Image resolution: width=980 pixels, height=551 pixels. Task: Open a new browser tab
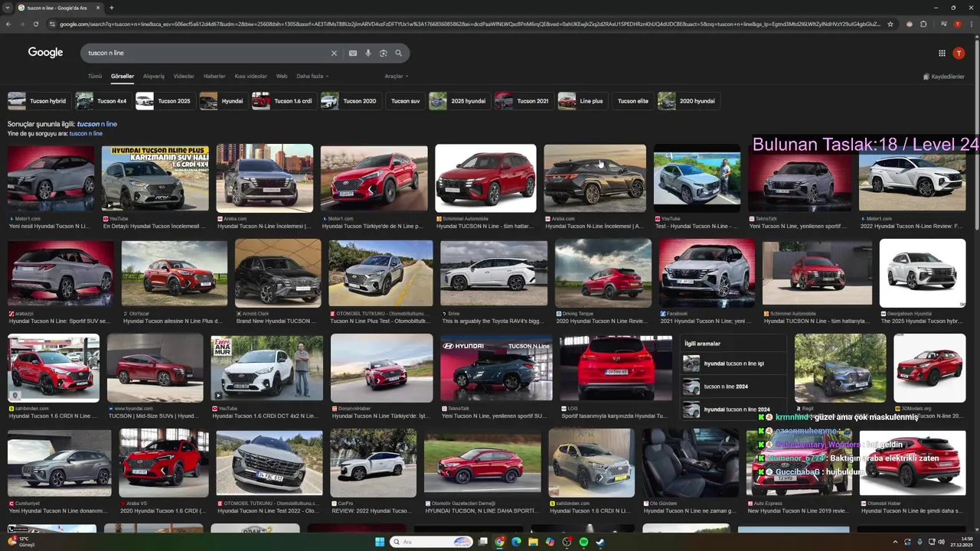112,8
